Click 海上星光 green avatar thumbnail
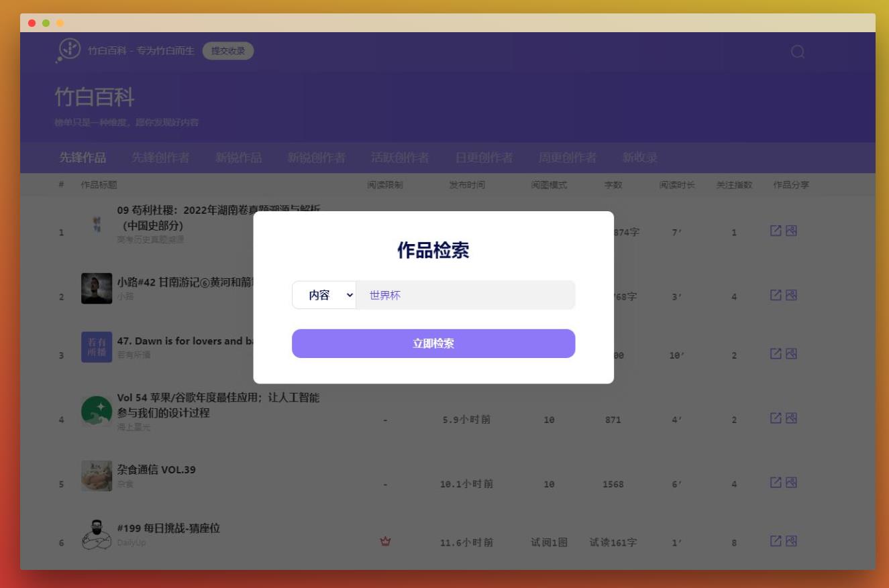Screen dimensions: 889x588 [x=97, y=411]
